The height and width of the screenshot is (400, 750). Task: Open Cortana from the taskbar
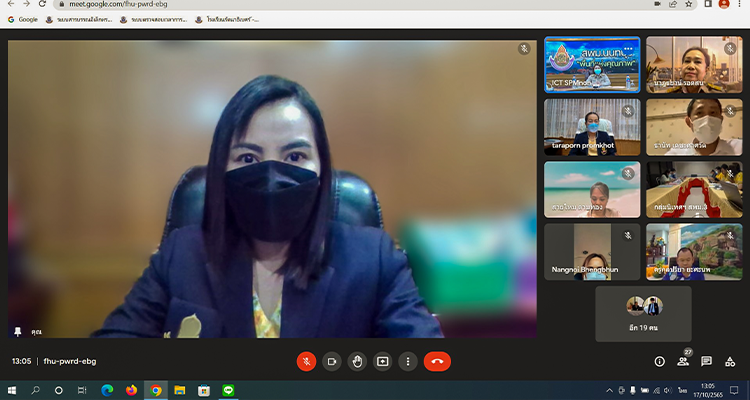58,390
